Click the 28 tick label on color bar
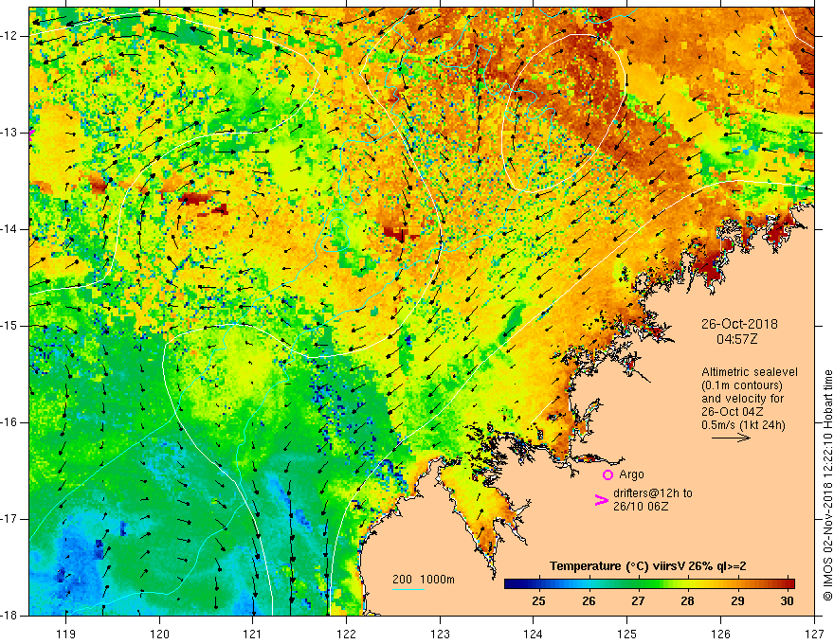The width and height of the screenshot is (834, 644). point(687,601)
